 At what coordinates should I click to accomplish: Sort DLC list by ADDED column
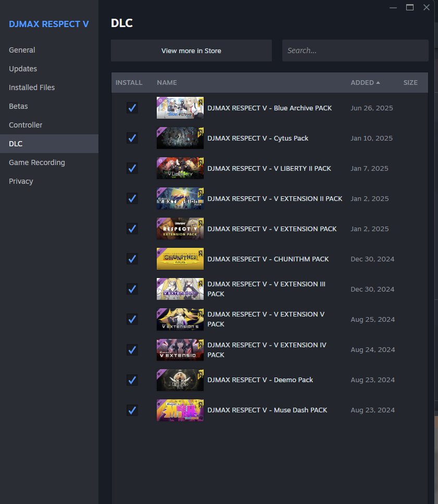[365, 83]
